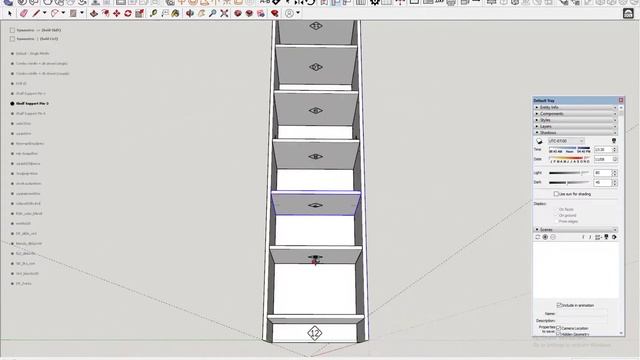Open the Line tool dropdown arrow

tap(44, 13)
